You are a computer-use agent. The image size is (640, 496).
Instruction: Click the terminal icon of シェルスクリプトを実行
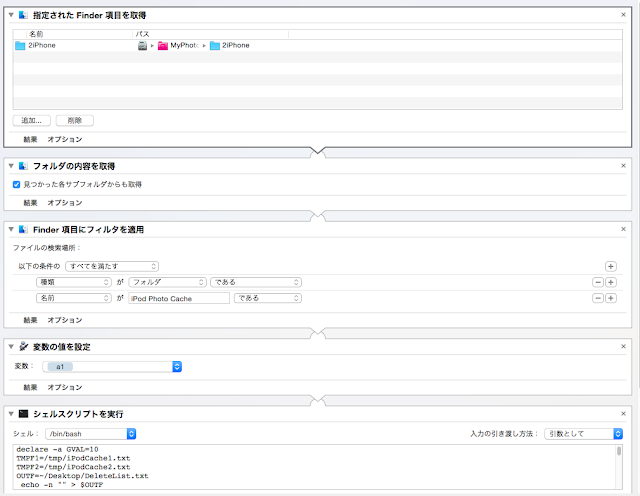22,413
